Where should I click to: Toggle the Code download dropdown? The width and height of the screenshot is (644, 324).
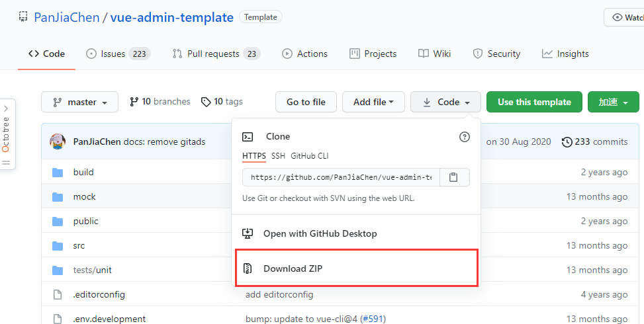445,102
